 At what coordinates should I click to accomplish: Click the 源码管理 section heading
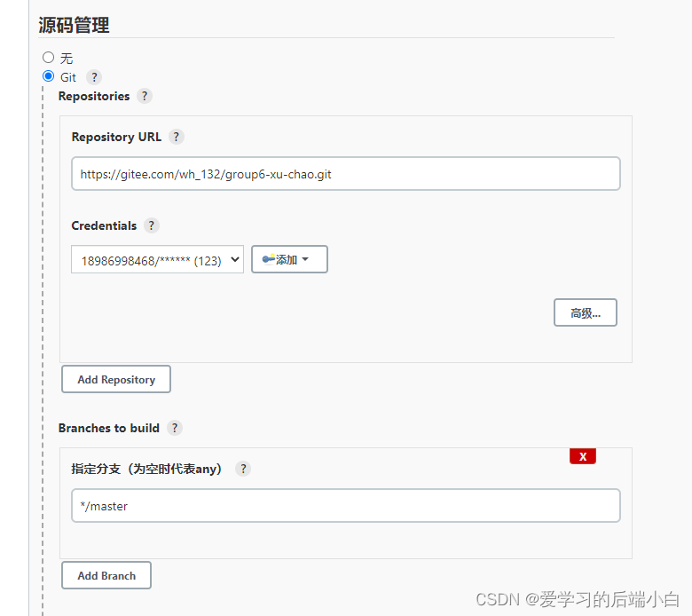click(x=74, y=25)
